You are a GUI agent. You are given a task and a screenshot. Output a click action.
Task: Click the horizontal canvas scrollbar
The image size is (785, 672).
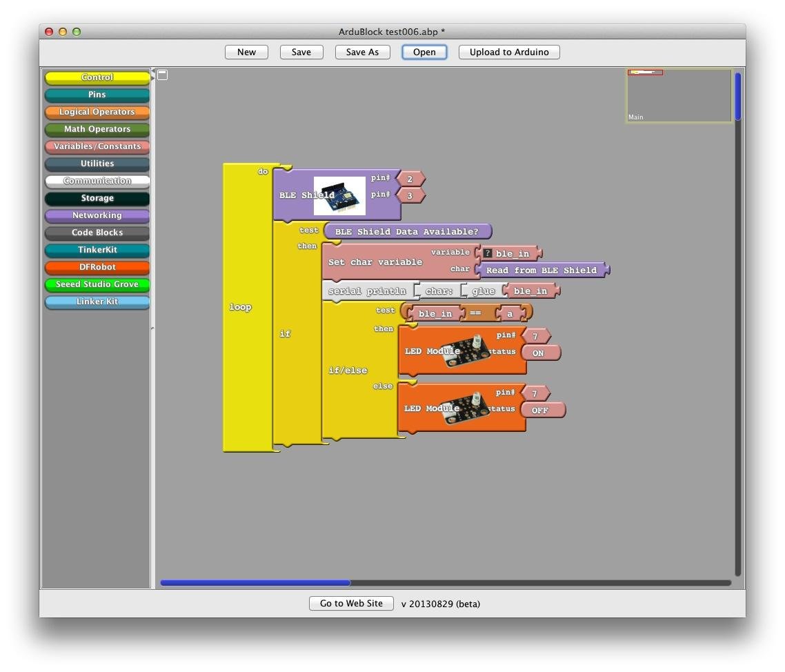tap(445, 583)
